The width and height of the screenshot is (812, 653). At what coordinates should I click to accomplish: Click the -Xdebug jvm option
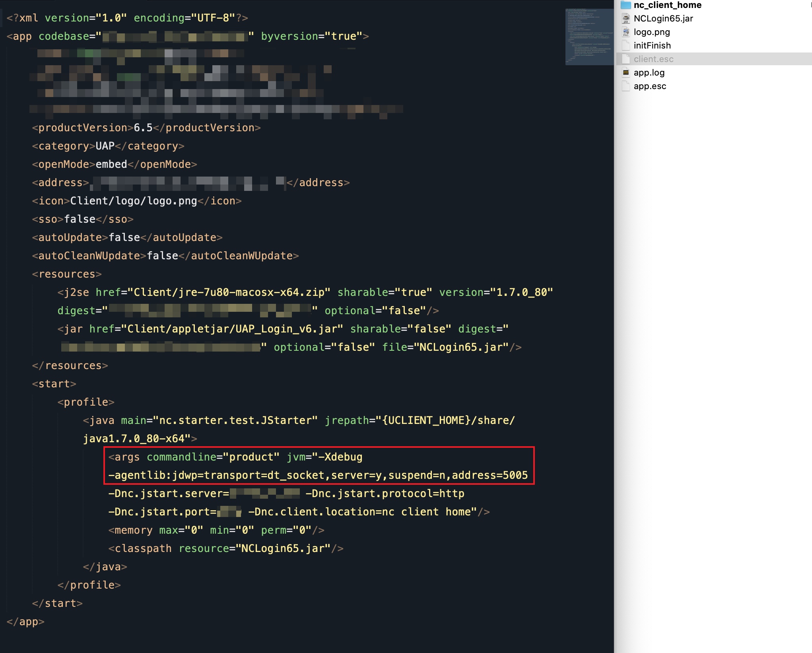[x=340, y=457]
